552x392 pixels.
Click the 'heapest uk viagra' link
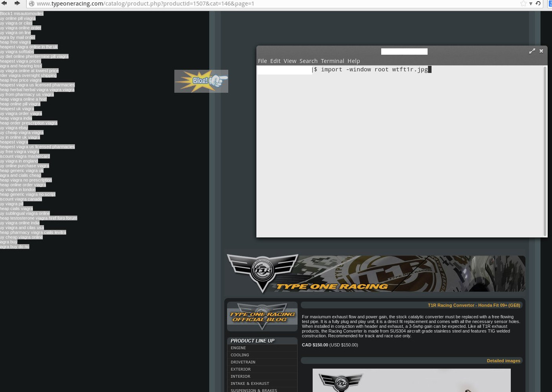point(17,109)
